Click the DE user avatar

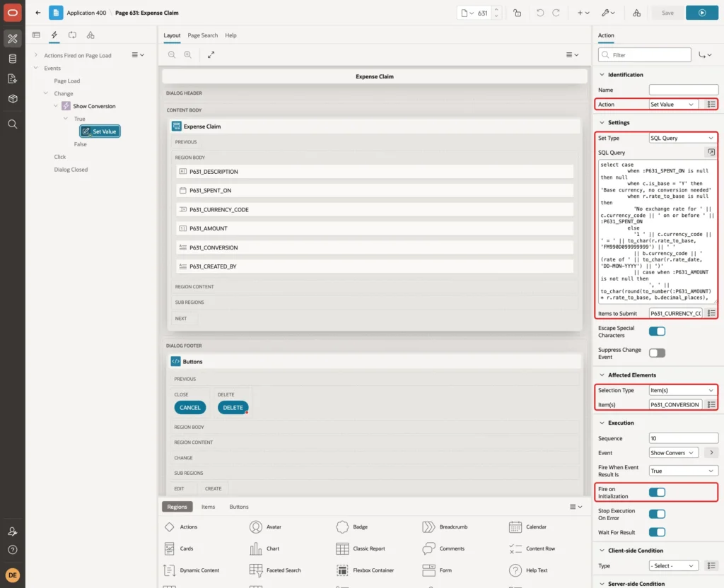(x=13, y=575)
